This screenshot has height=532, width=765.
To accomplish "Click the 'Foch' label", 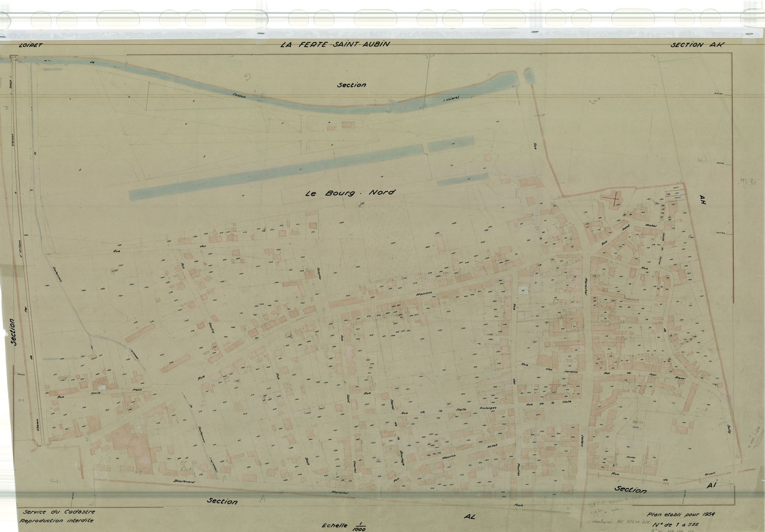I will click(x=519, y=505).
